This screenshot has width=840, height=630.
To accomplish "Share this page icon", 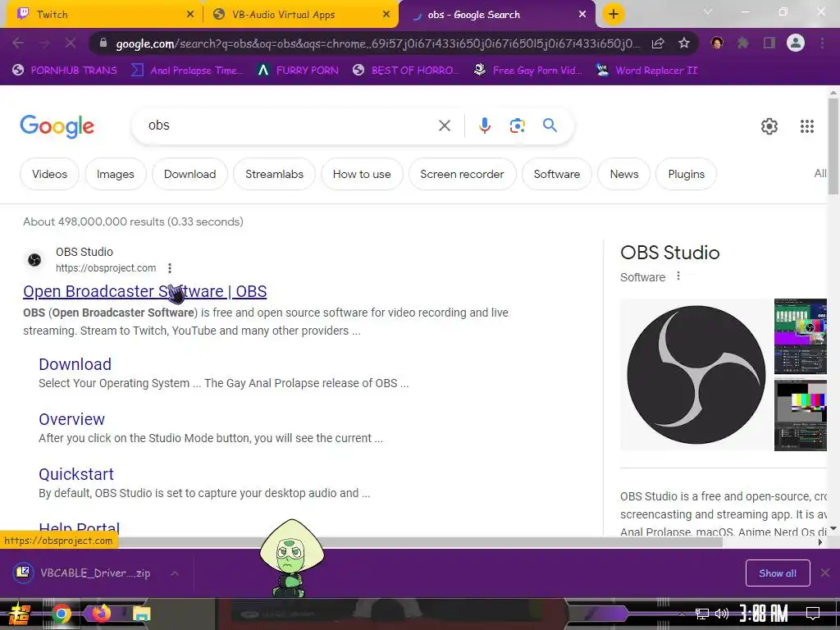I will tap(658, 43).
